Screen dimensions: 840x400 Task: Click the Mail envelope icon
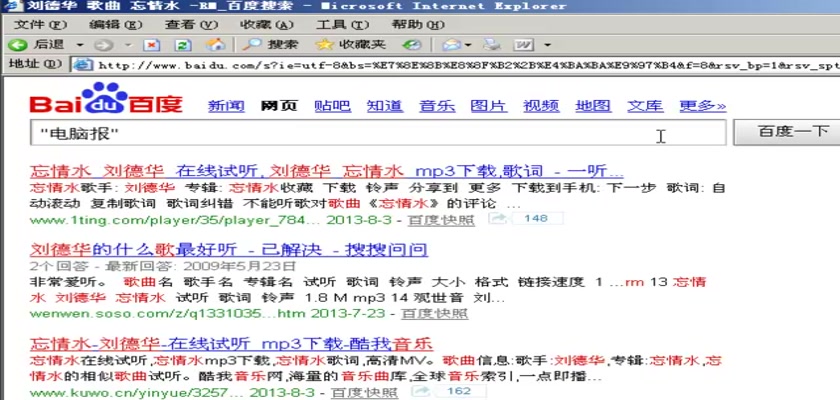(452, 44)
